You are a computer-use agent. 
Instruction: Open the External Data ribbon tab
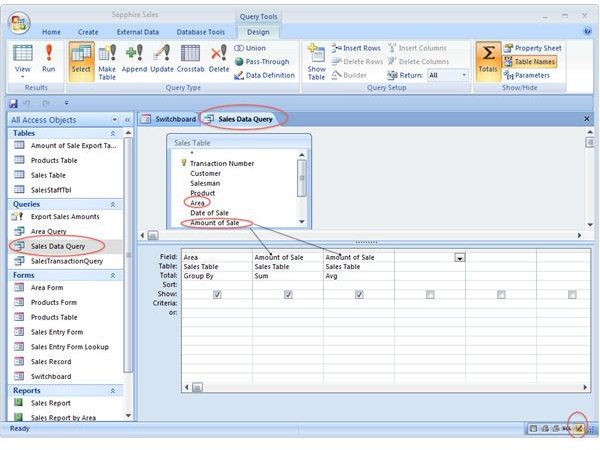tap(138, 32)
